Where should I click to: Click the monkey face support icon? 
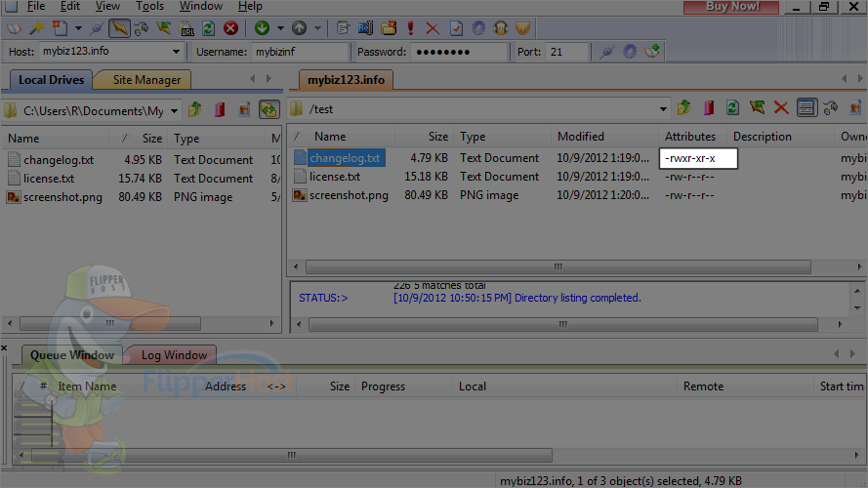pyautogui.click(x=501, y=27)
